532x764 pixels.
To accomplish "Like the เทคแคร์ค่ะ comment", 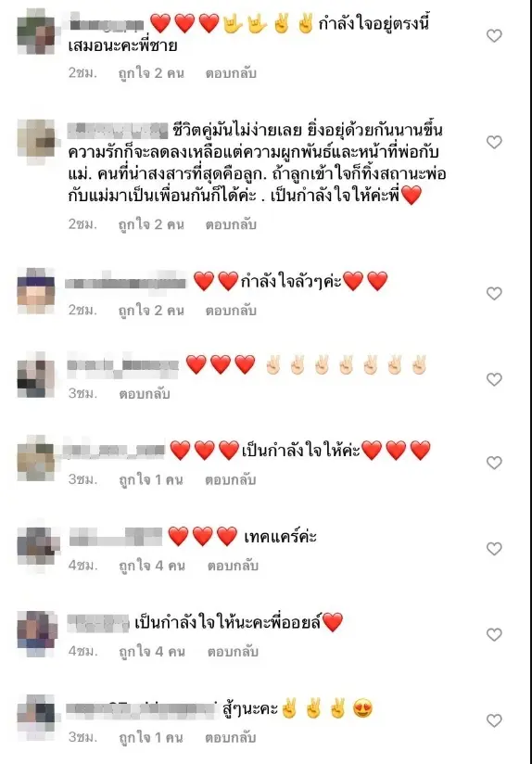I will coord(494,549).
